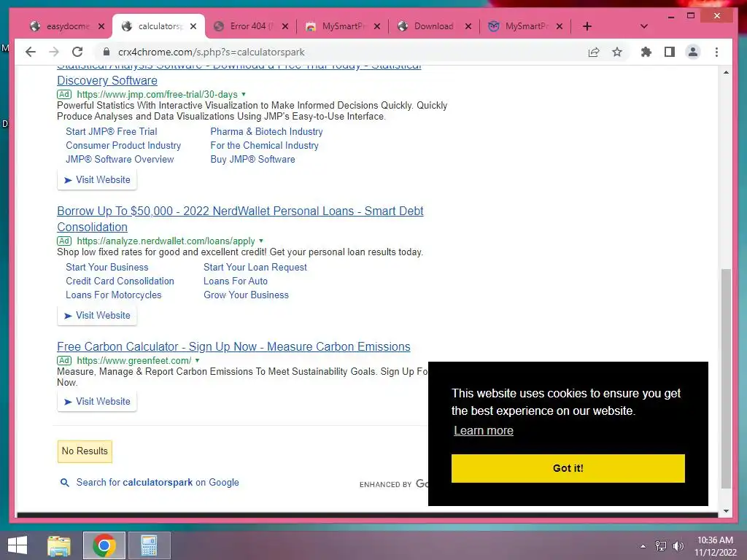Open Loans For Motorcycles link

point(113,295)
